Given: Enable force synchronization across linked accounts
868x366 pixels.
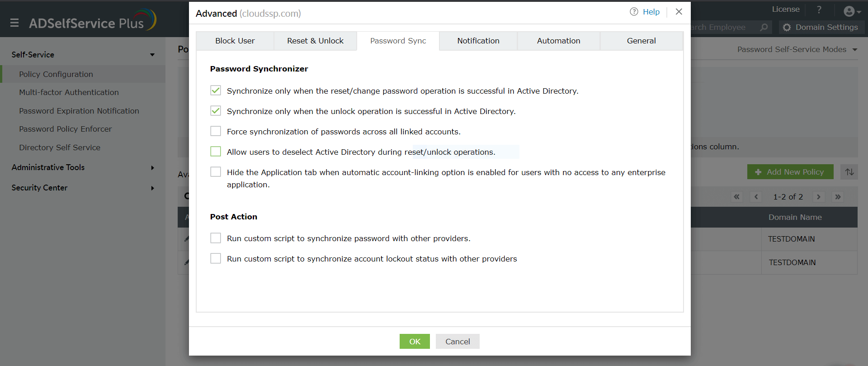Looking at the screenshot, I should point(216,131).
